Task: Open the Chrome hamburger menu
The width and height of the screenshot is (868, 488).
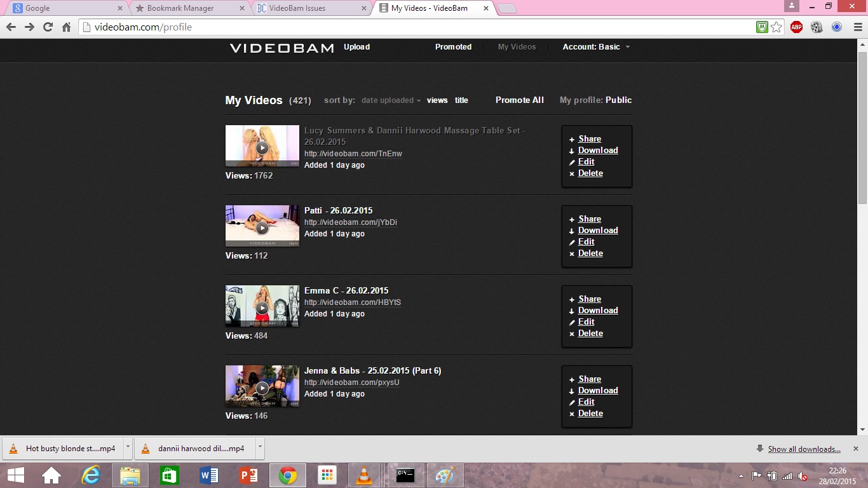Action: [x=857, y=27]
